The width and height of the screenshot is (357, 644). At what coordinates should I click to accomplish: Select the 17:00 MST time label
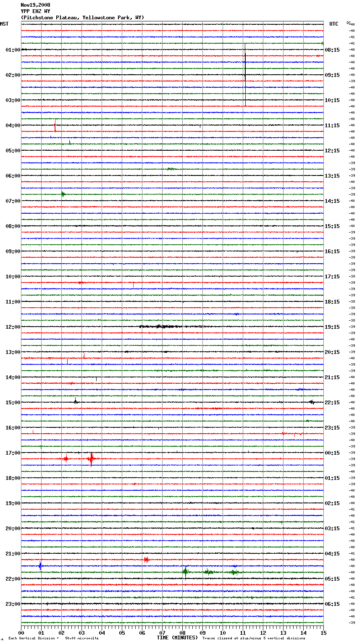click(13, 453)
